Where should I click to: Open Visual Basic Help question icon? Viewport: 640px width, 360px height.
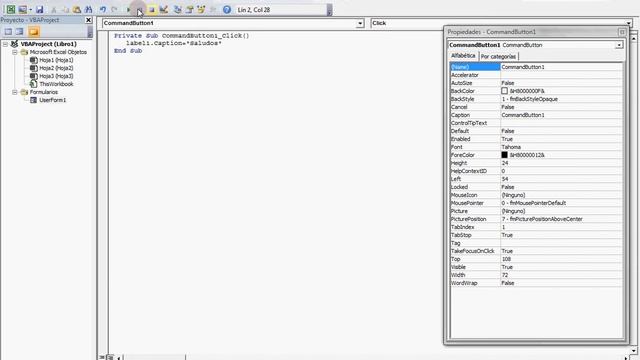pyautogui.click(x=227, y=9)
